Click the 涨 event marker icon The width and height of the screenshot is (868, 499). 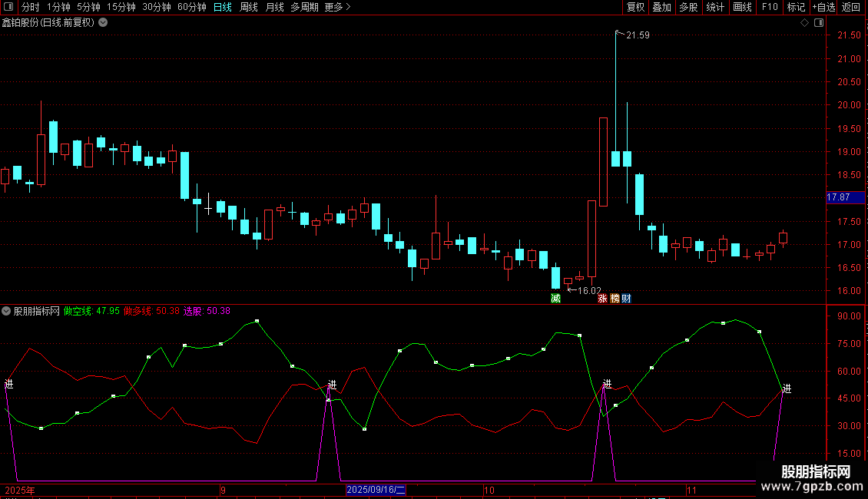point(603,298)
